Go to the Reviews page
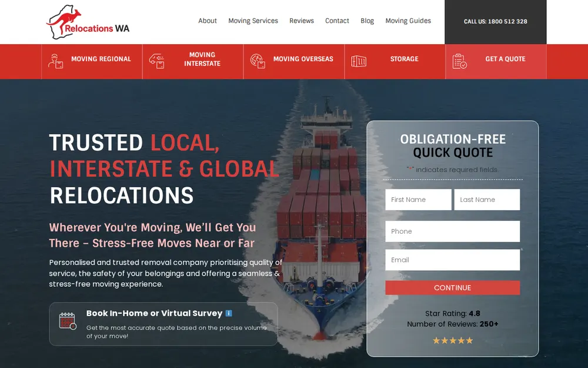 point(302,21)
